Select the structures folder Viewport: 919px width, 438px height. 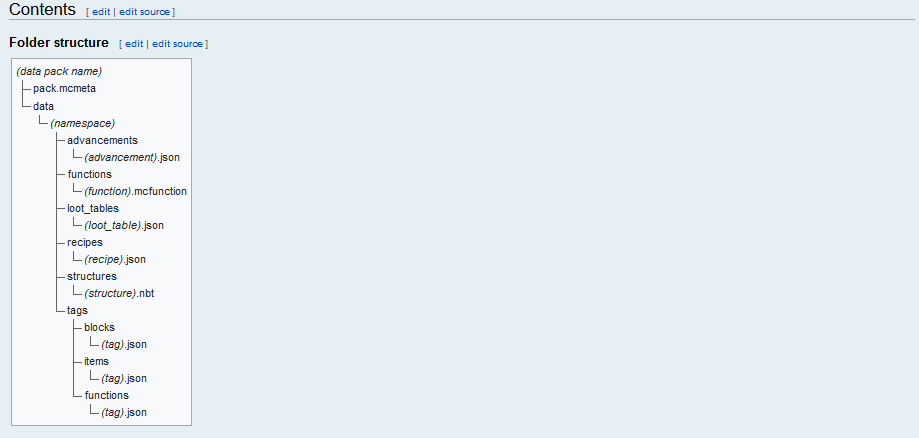click(92, 276)
